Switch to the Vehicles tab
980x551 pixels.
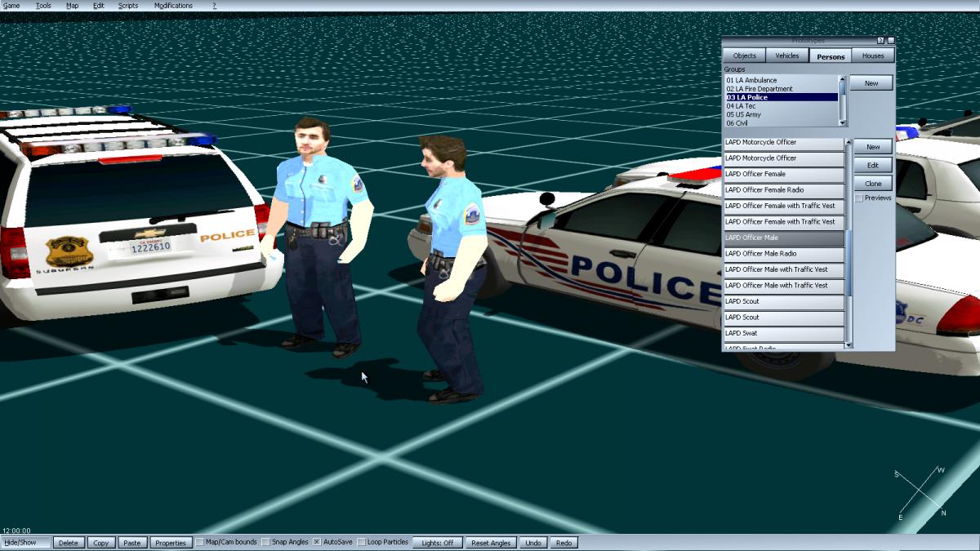click(x=786, y=56)
